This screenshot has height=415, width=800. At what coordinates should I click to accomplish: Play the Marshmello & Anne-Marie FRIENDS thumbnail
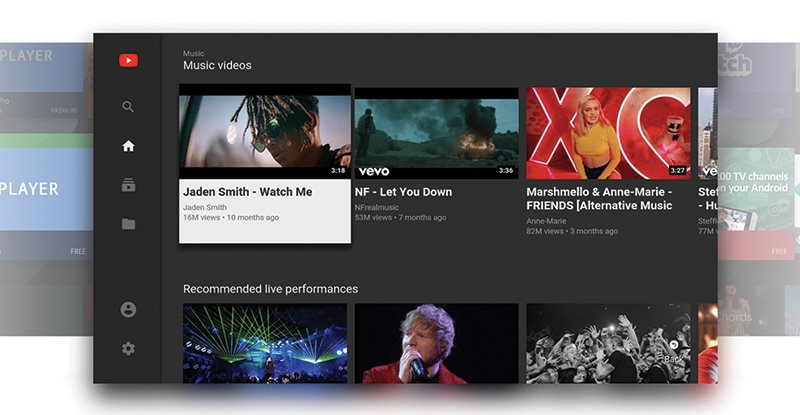pyautogui.click(x=609, y=133)
